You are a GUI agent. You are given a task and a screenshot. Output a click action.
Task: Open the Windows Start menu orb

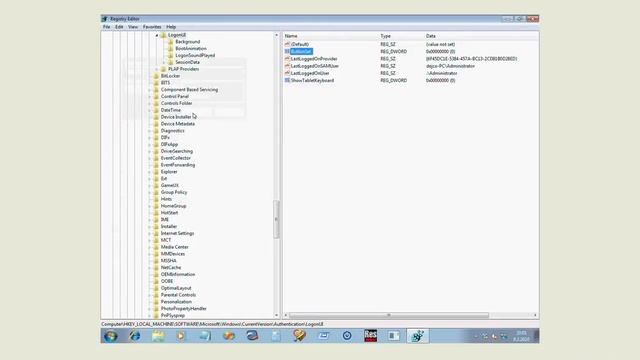coord(111,336)
